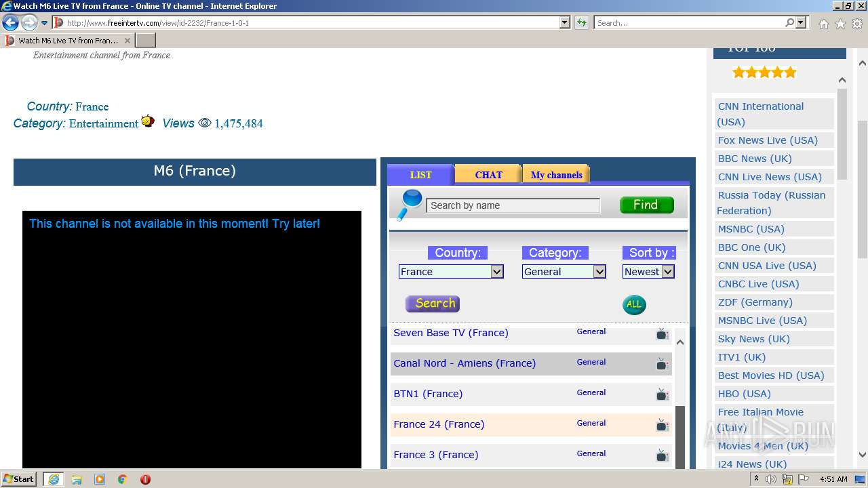The width and height of the screenshot is (868, 488).
Task: Open France 3 (France) channel
Action: [x=436, y=455]
